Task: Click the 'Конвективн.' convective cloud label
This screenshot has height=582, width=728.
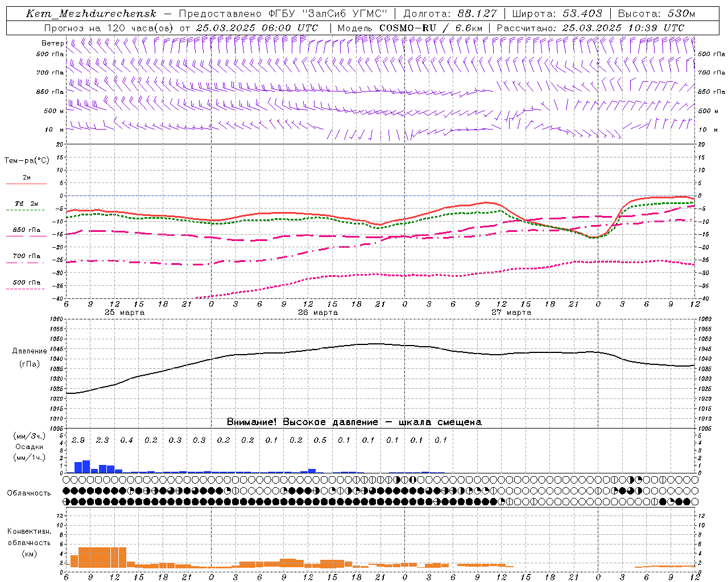Action: [29, 531]
